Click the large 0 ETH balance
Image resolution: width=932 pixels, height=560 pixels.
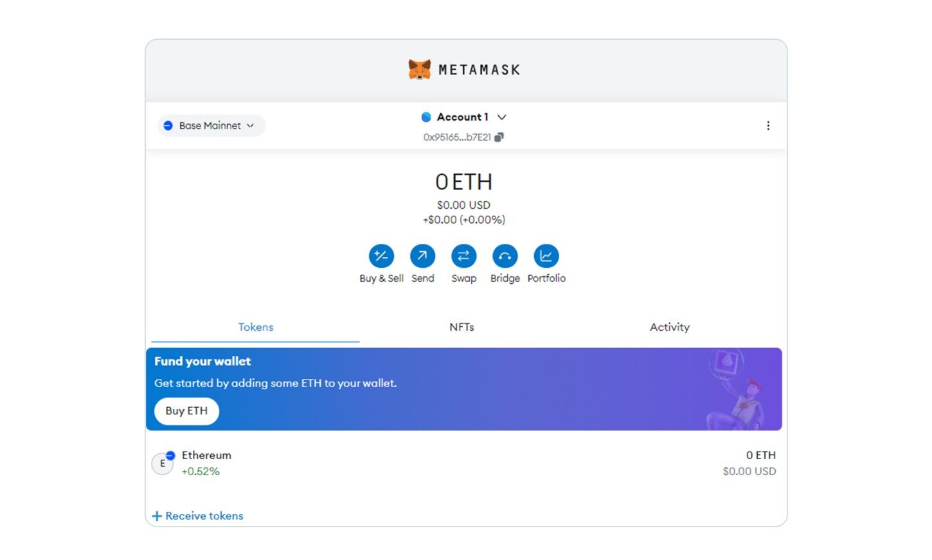point(463,182)
